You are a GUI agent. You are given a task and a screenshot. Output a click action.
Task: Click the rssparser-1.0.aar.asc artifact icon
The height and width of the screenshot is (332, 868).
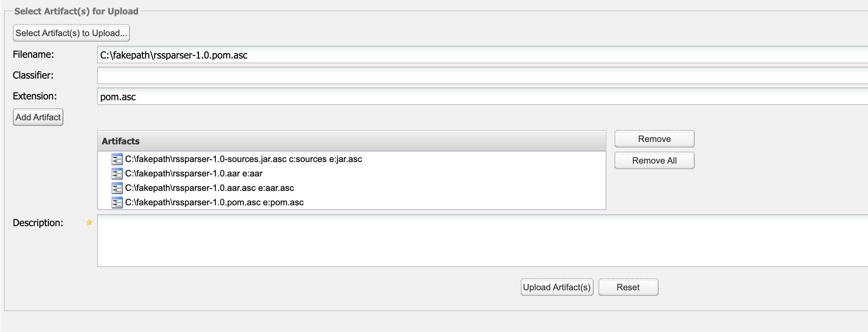click(117, 188)
